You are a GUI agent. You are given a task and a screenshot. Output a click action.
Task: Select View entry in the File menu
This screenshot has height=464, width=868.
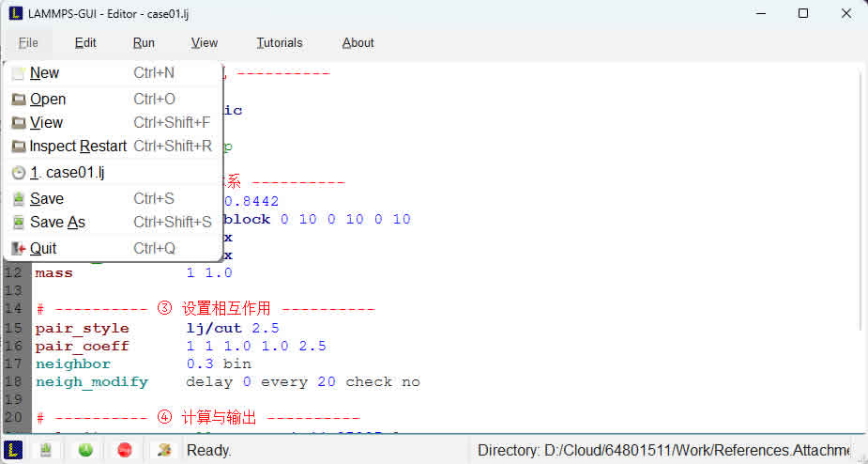pyautogui.click(x=113, y=122)
